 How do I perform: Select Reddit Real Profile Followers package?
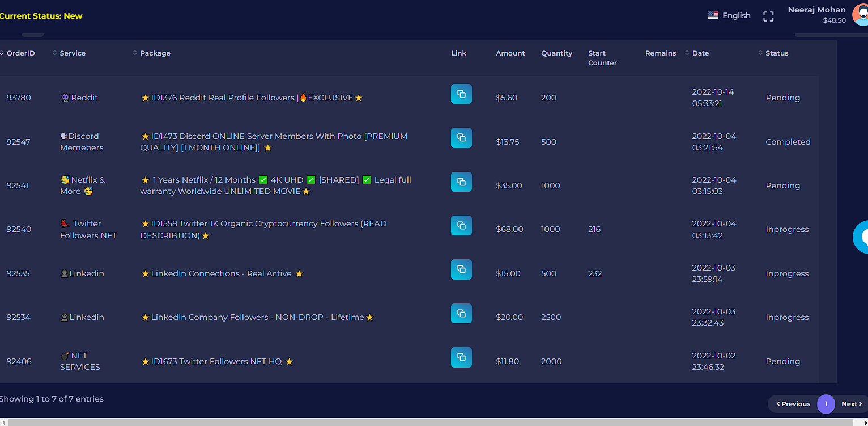point(252,98)
